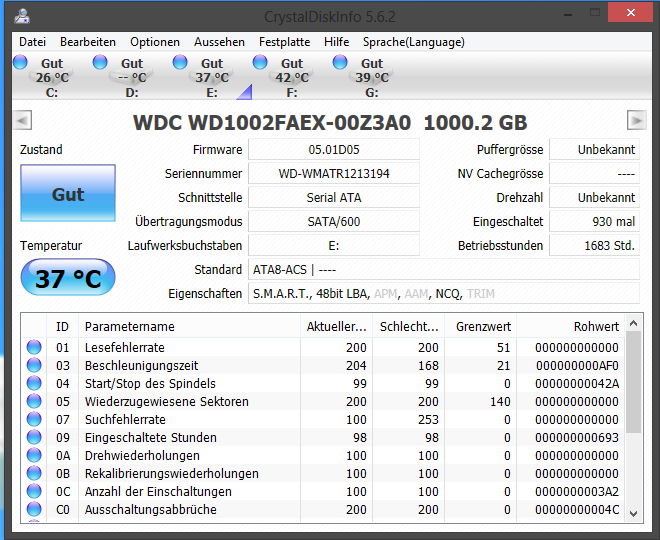Viewport: 660px width, 540px height.
Task: Click status orb in Drehwiederholungen row
Action: click(34, 455)
